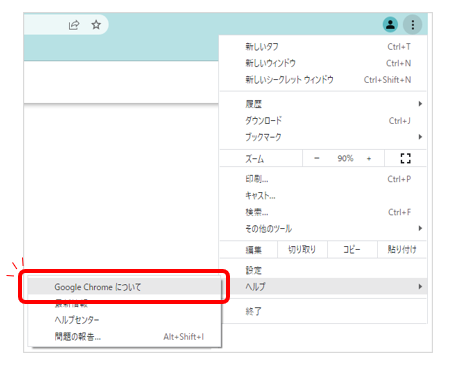Expand the 履歴 submenu
452x369 pixels.
[323, 104]
